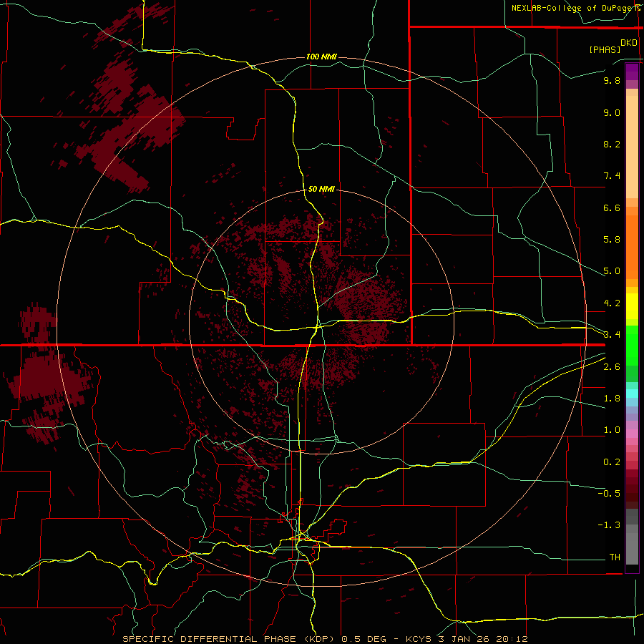Viewport: 644px width, 644px height.
Task: Click the 0.5 DEG elevation text
Action: click(364, 639)
